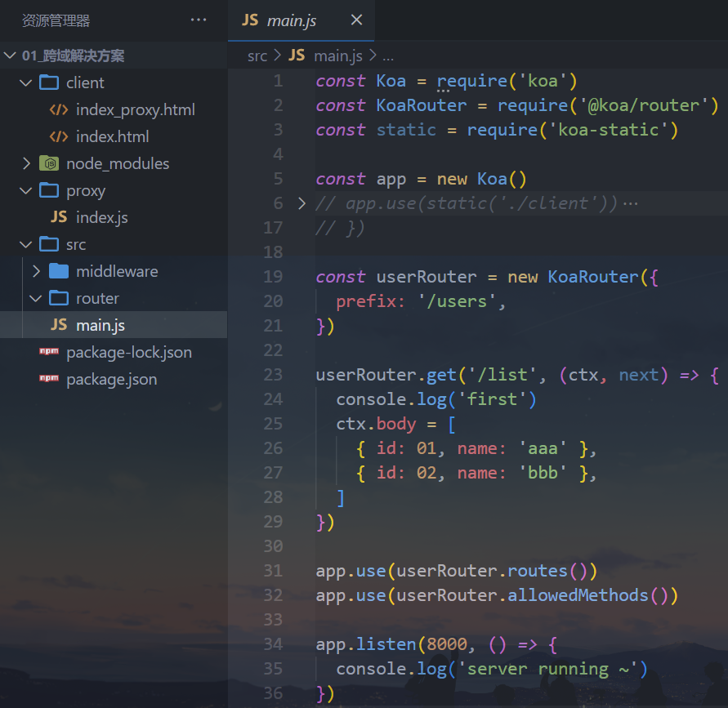Viewport: 728px width, 708px height.
Task: Collapse the 01_跨域解决方案 root folder
Action: point(9,56)
